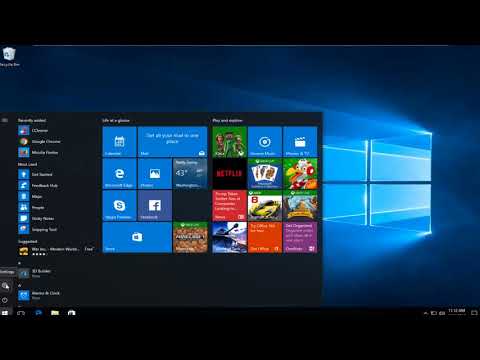
Task: Click the 'Play and explore' group header
Action: 228,120
